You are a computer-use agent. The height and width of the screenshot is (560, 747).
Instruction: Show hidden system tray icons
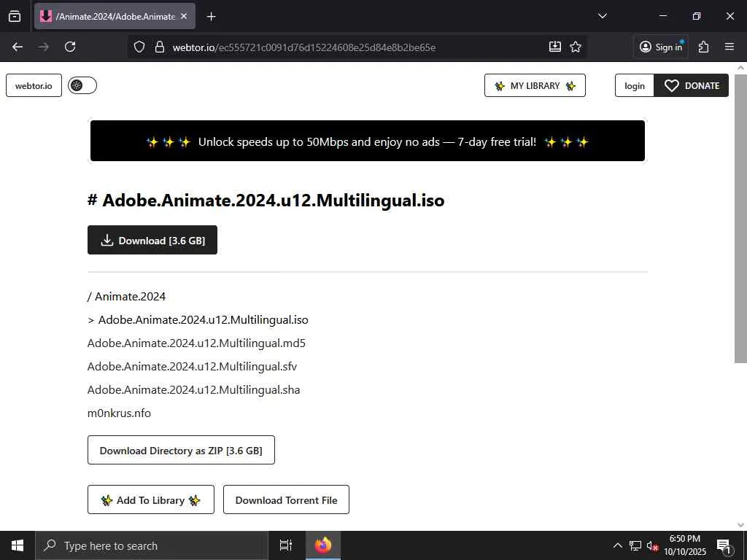click(x=617, y=545)
